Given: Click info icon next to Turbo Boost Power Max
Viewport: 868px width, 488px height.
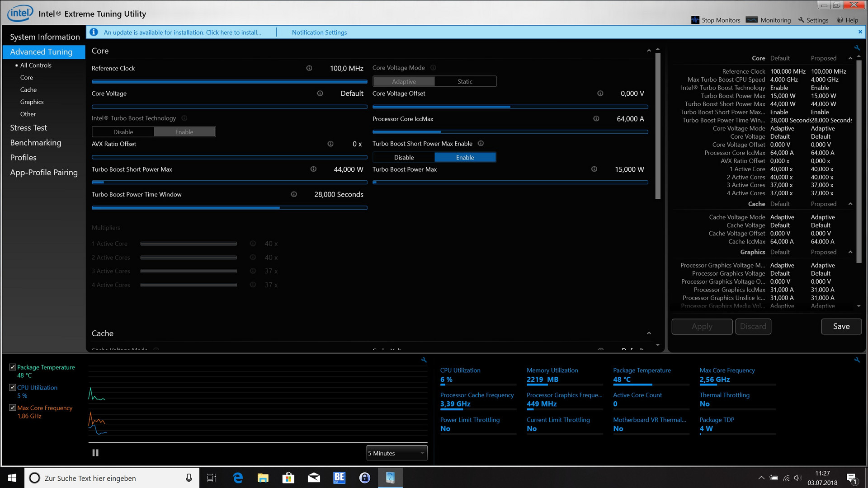Looking at the screenshot, I should click(594, 169).
